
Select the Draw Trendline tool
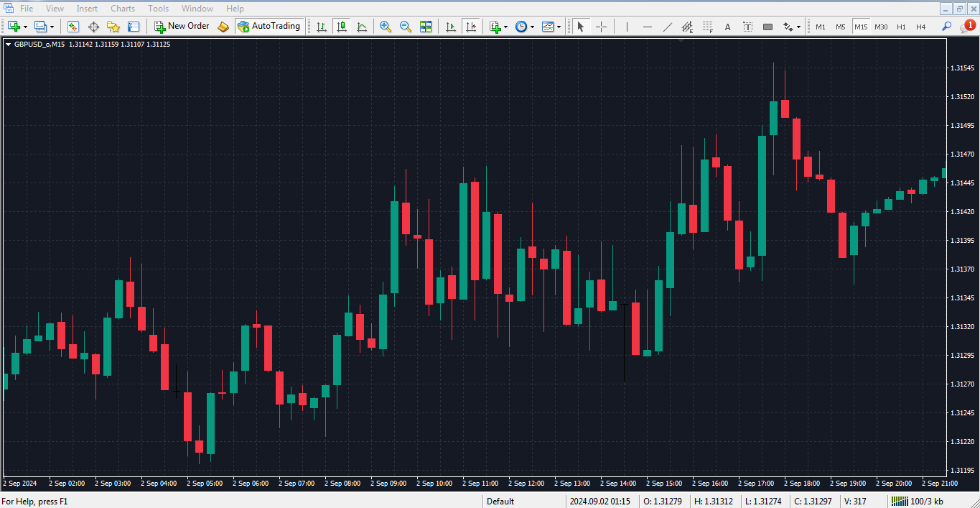668,27
